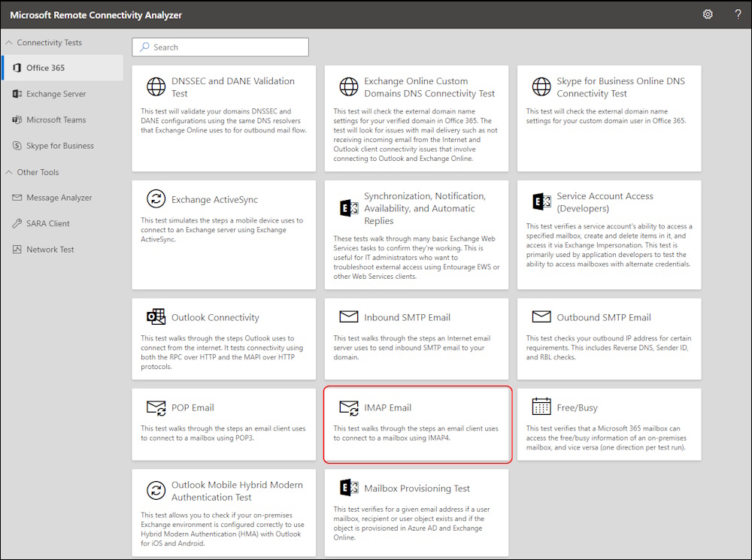This screenshot has height=560, width=752.
Task: Click the Exchange Server sidebar icon
Action: (x=17, y=93)
